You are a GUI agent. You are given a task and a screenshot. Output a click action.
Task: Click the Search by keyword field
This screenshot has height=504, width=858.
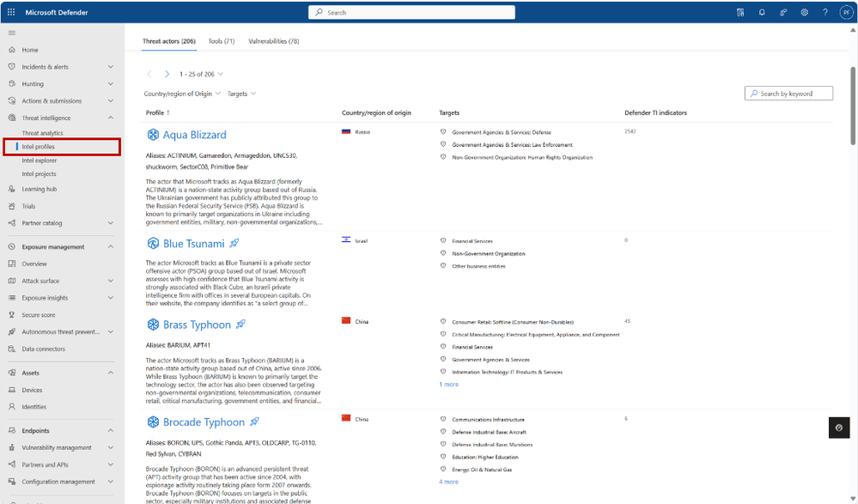788,94
